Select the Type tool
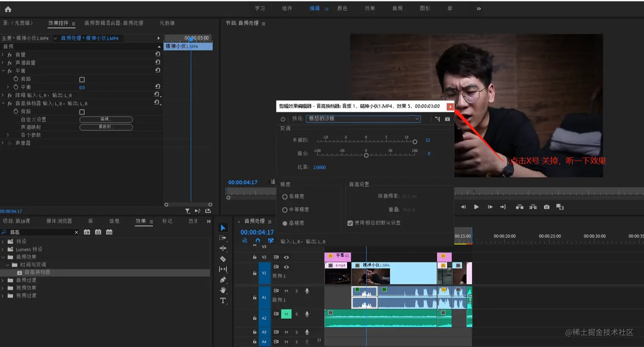644x347 pixels. pos(223,301)
